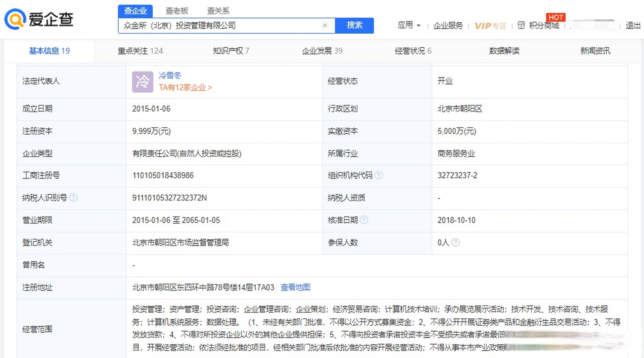Clear the search box with the X icon

pyautogui.click(x=325, y=25)
